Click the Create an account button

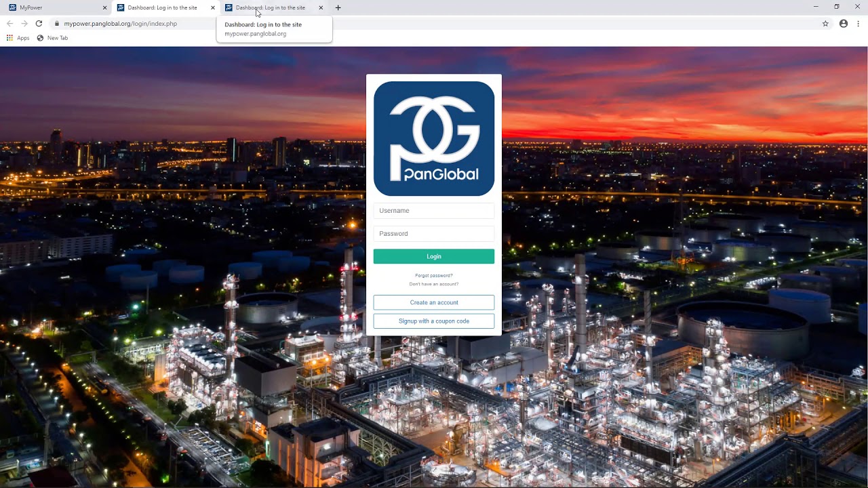pos(434,302)
